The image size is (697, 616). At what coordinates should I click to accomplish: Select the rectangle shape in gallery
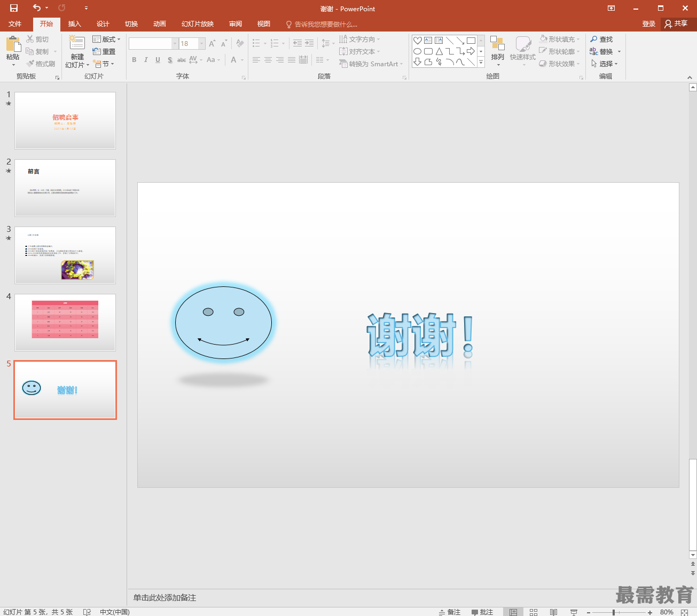tap(471, 40)
